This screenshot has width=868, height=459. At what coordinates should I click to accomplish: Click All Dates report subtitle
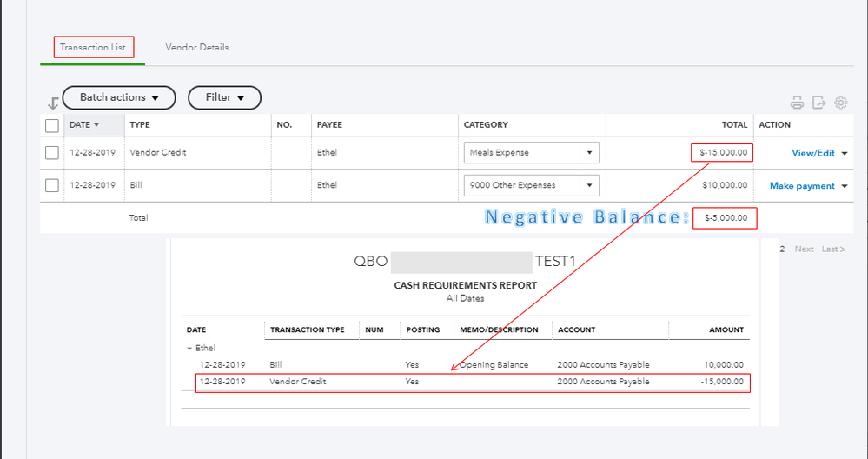(x=466, y=298)
